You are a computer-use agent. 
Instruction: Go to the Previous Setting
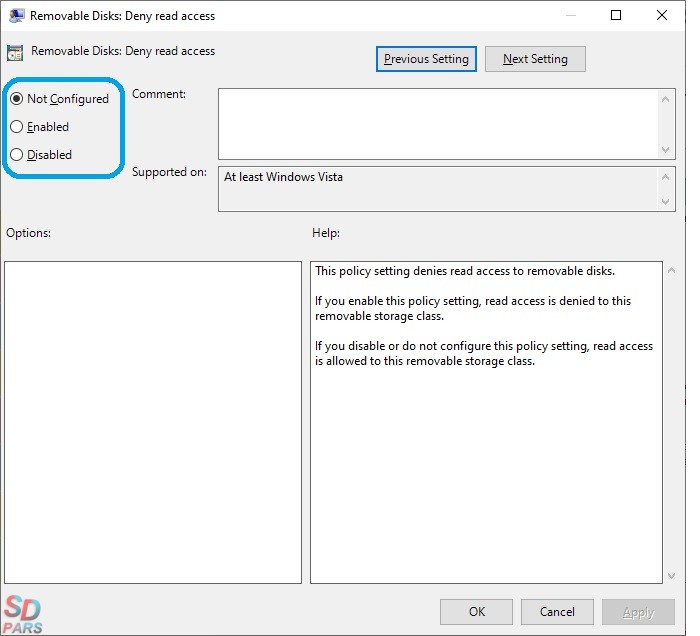[x=426, y=59]
